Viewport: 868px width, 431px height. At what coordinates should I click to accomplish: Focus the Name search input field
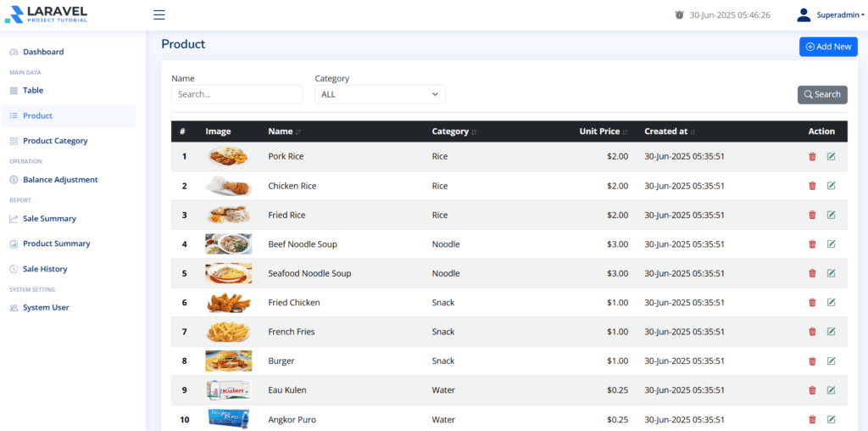pyautogui.click(x=236, y=94)
